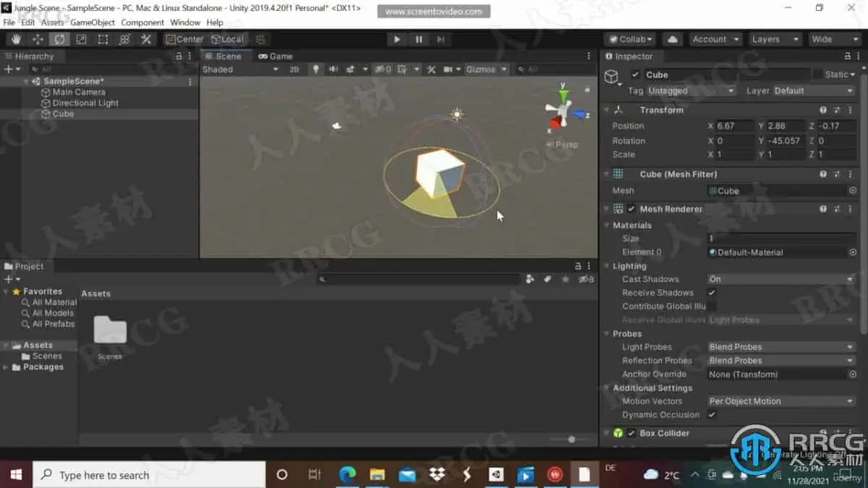Click the Play button
Screen dimensions: 868x488
tap(396, 39)
